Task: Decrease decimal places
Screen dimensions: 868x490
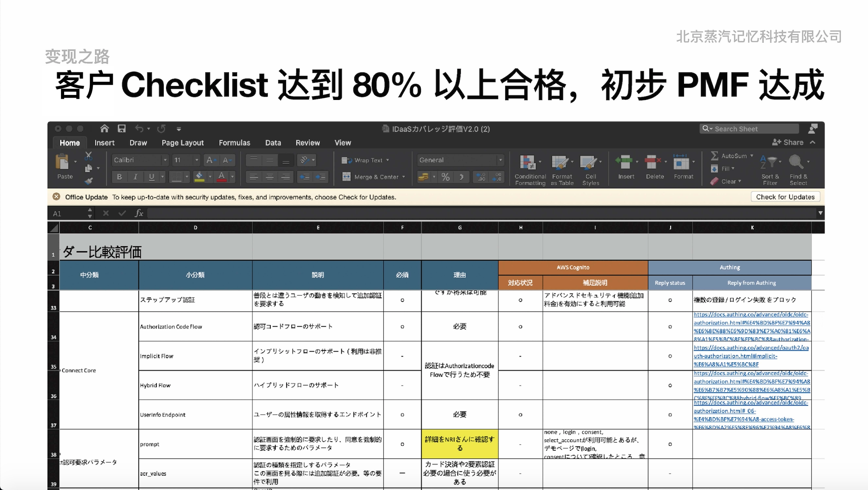Action: (x=497, y=177)
